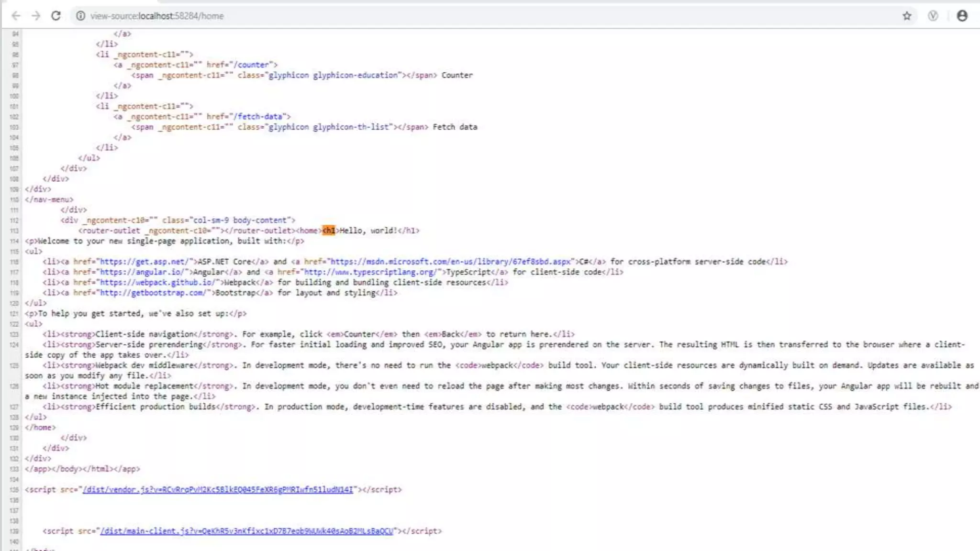Go back to the previous page
The image size is (980, 551).
[x=16, y=16]
